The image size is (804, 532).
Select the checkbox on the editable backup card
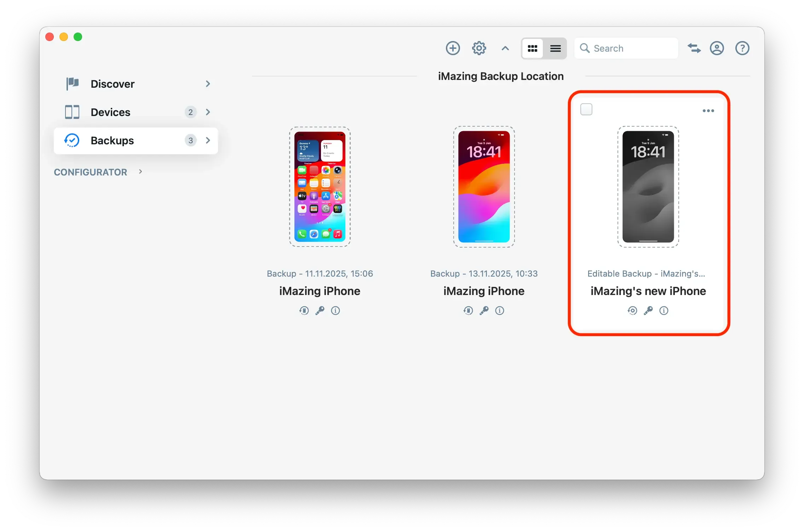(586, 109)
